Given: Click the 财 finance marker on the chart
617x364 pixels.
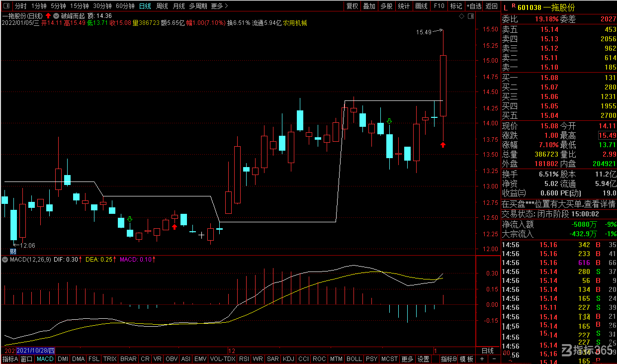Looking at the screenshot, I should 13,252.
